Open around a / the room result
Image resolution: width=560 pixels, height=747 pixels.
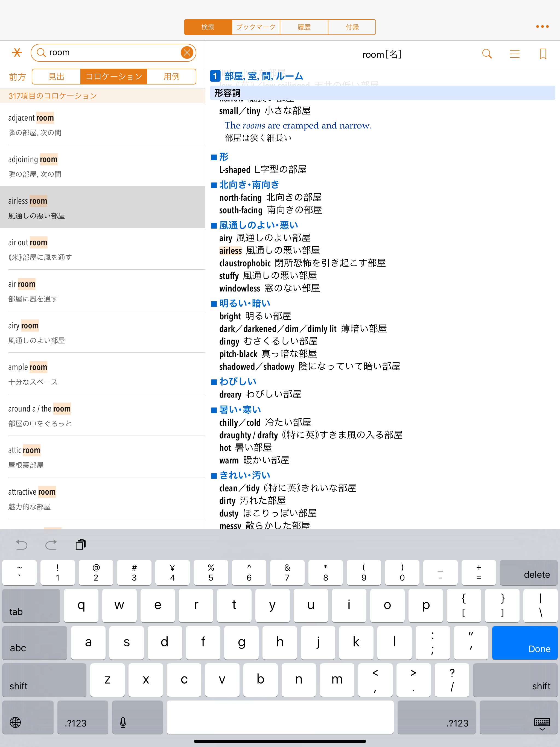[x=103, y=415]
